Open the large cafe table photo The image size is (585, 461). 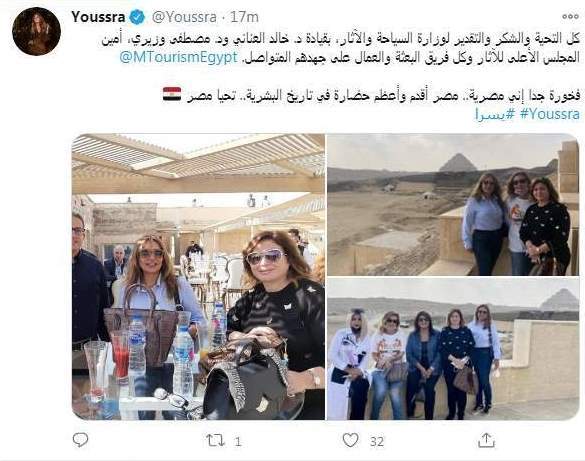tap(198, 277)
